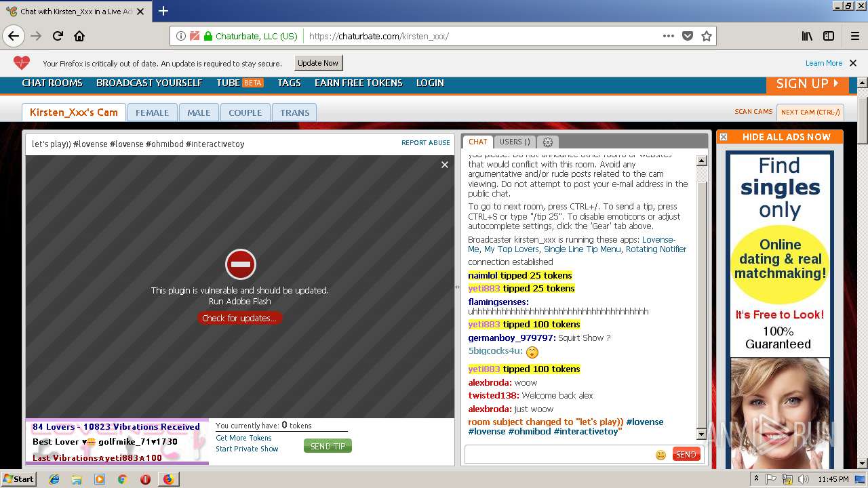Open BROADCAST YOURSELF menu item
Screen dimensions: 868x488
point(149,83)
